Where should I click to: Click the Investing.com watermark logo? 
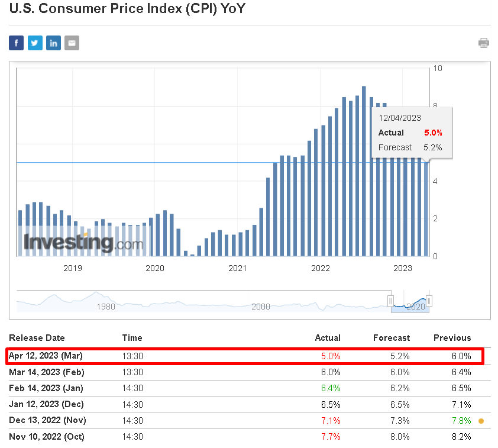[x=83, y=243]
